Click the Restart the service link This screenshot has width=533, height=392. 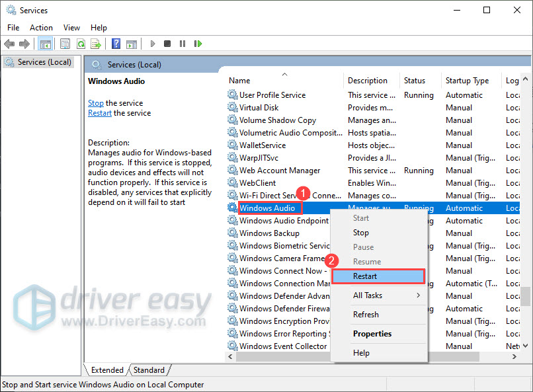click(100, 113)
